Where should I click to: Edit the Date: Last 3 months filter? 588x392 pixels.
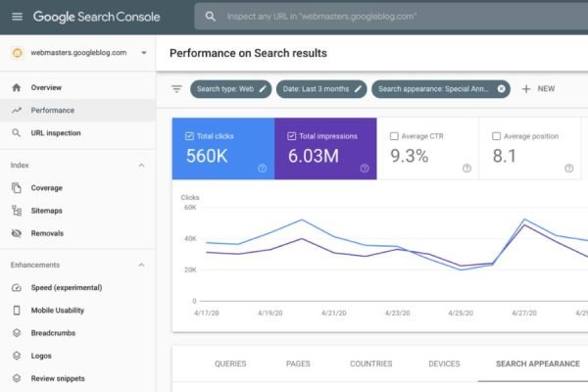point(360,88)
